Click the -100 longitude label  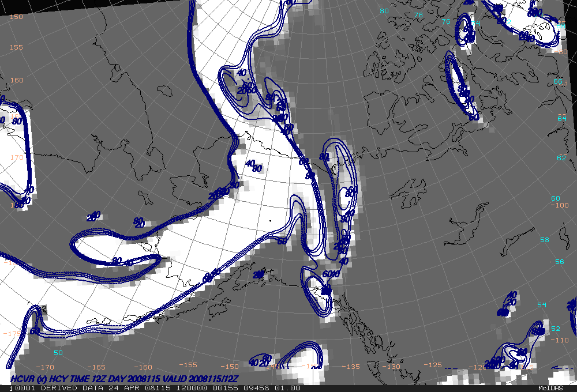click(x=560, y=205)
